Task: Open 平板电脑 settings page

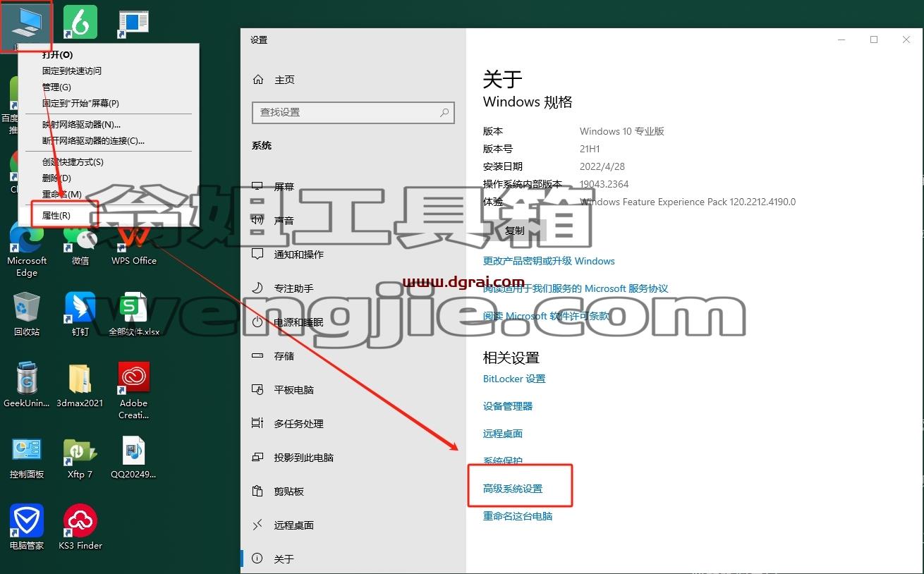Action: 353,390
